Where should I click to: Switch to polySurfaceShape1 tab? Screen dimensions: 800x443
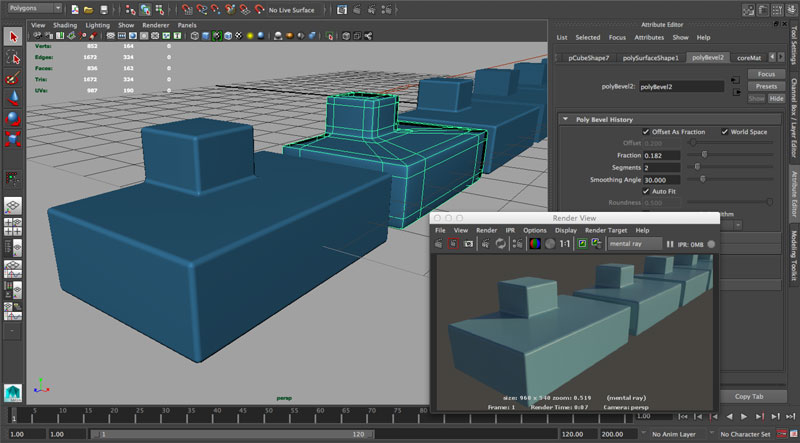point(651,58)
